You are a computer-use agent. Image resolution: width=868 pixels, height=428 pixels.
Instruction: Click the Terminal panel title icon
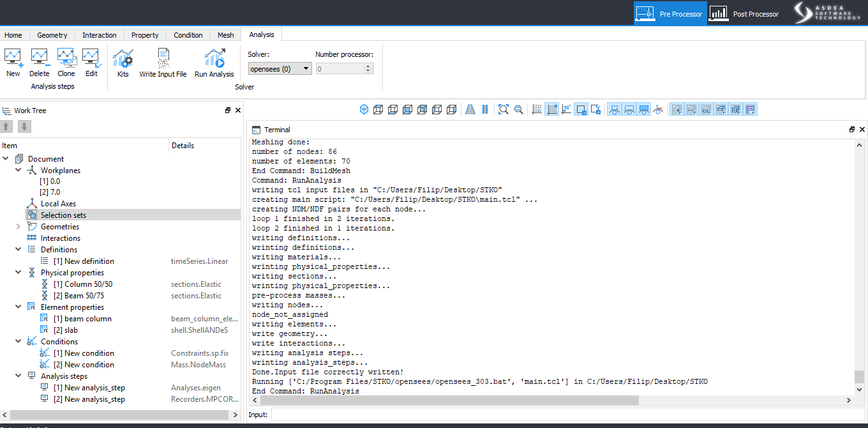click(x=256, y=130)
